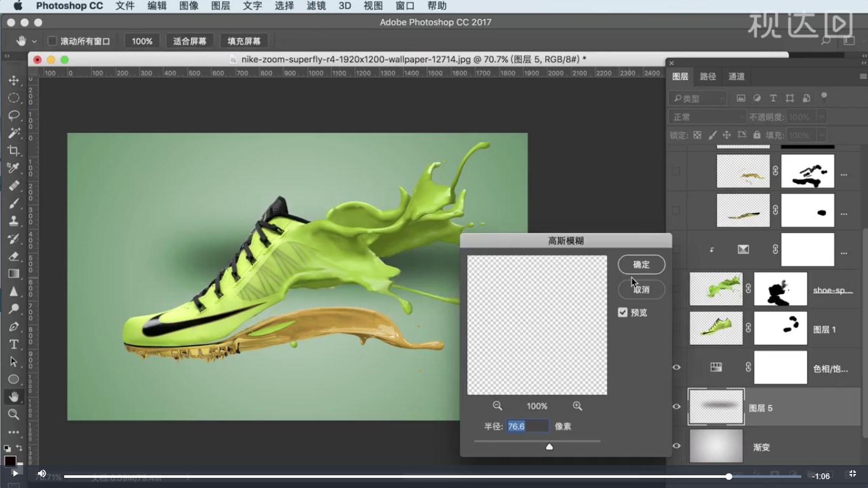Show the shoe-sp layer
Viewport: 868px width, 488px height.
(x=677, y=289)
